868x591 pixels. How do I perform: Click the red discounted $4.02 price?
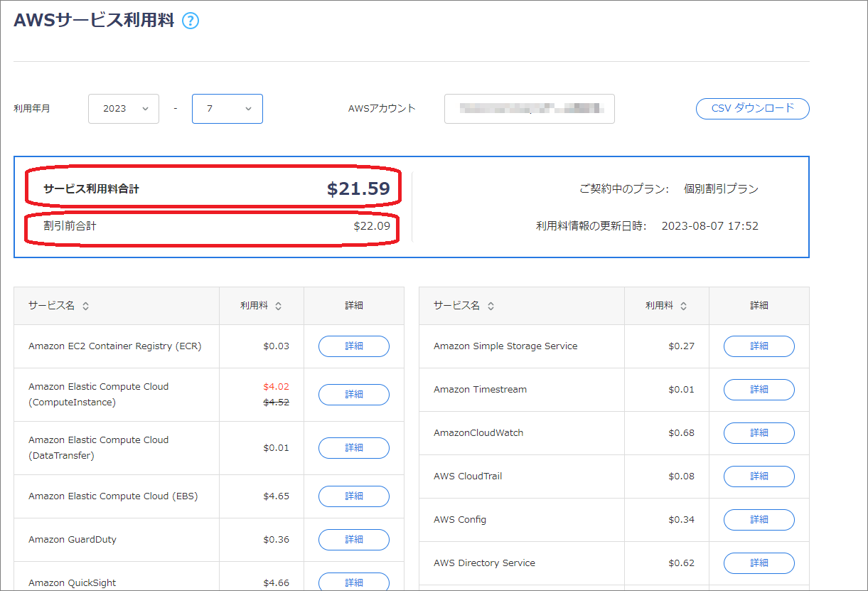(x=276, y=387)
